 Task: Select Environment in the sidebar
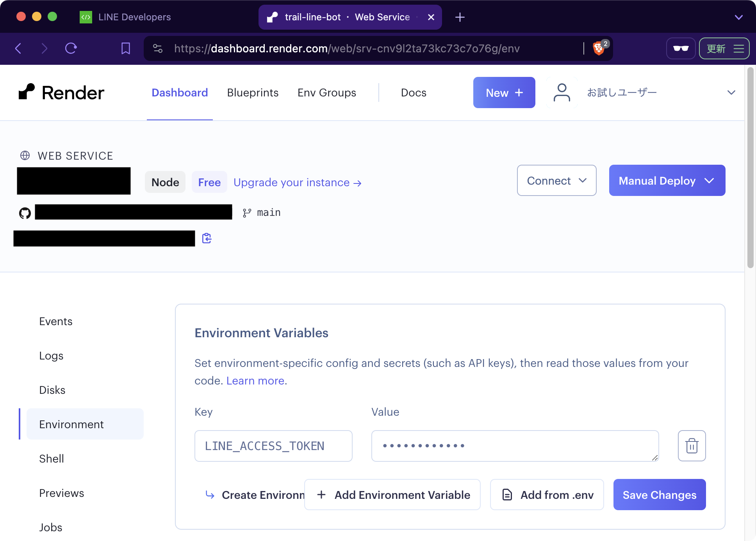85,424
